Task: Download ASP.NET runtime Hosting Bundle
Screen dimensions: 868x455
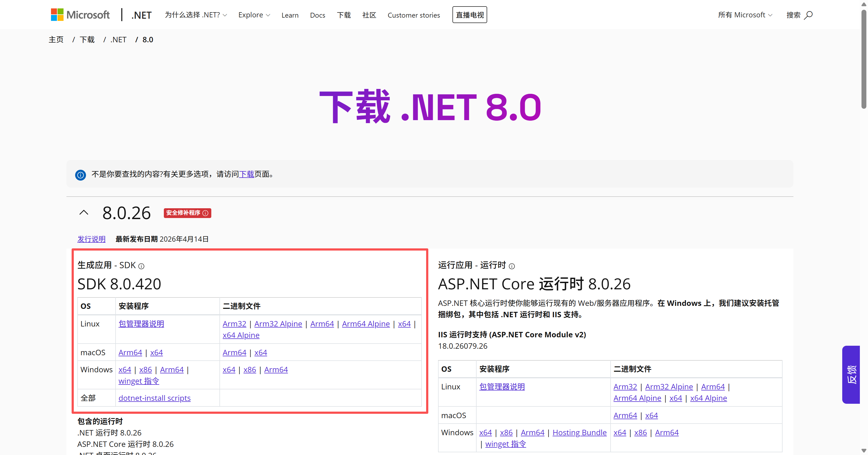Action: click(579, 432)
